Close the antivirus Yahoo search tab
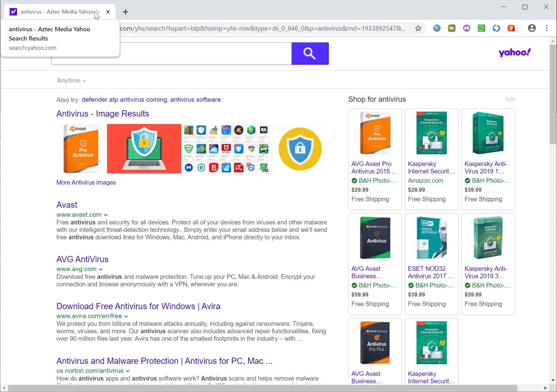 click(x=108, y=12)
